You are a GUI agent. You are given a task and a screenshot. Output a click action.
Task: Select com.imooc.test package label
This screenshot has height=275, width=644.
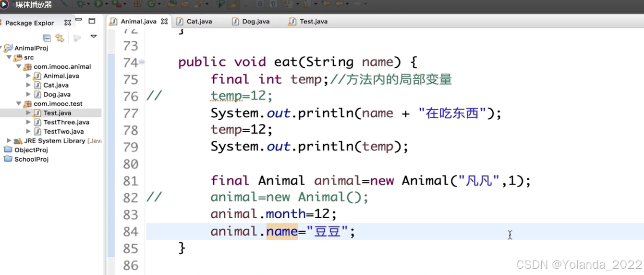tap(58, 104)
